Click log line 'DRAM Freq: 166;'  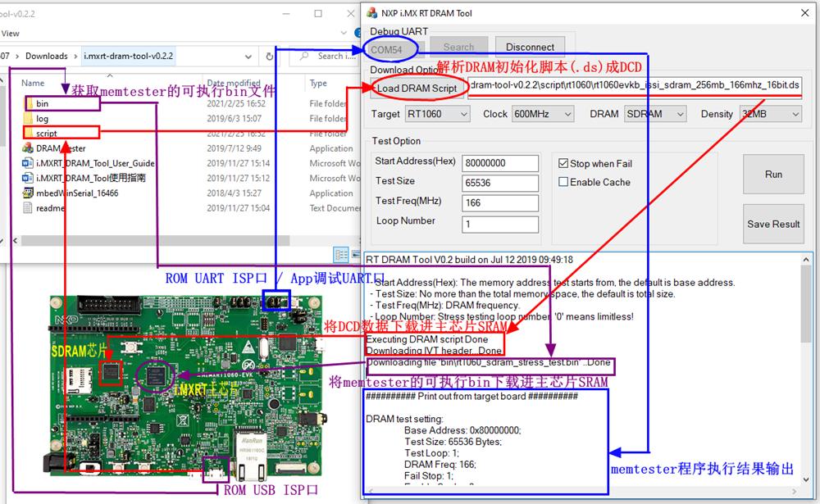click(440, 465)
